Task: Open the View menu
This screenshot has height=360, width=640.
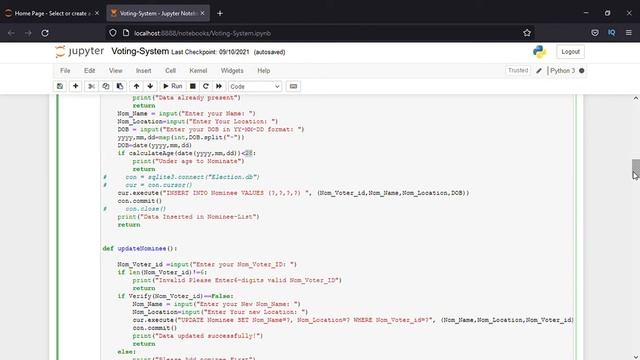Action: pyautogui.click(x=116, y=71)
